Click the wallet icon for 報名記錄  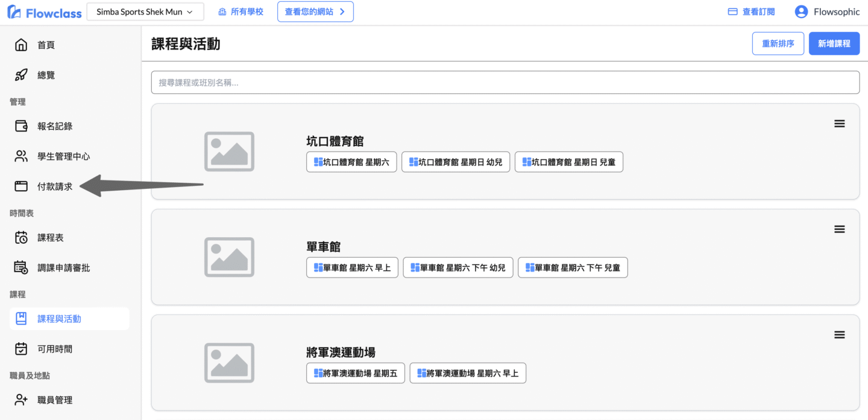[21, 126]
